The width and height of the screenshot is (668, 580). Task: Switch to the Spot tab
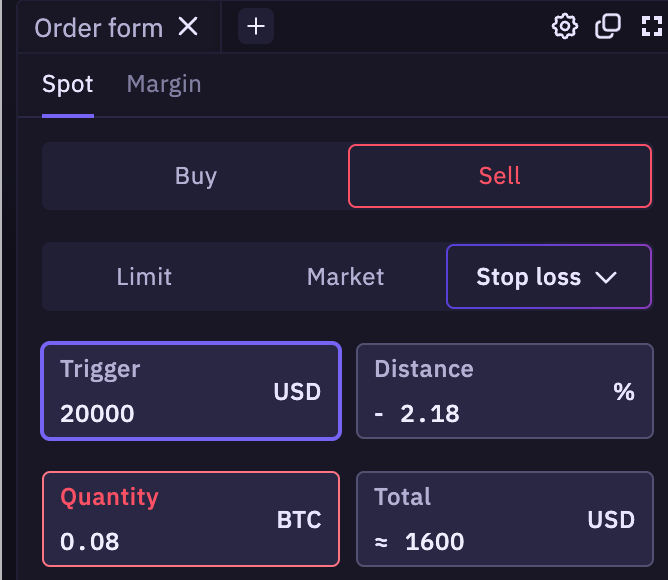[68, 85]
